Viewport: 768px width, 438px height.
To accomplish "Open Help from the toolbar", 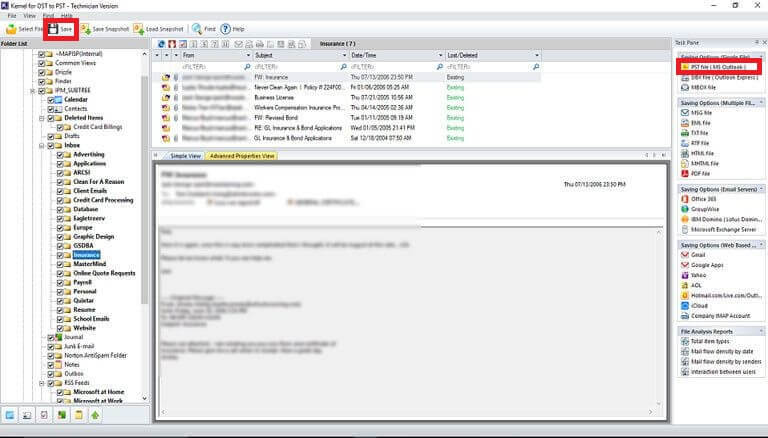I will (x=233, y=29).
